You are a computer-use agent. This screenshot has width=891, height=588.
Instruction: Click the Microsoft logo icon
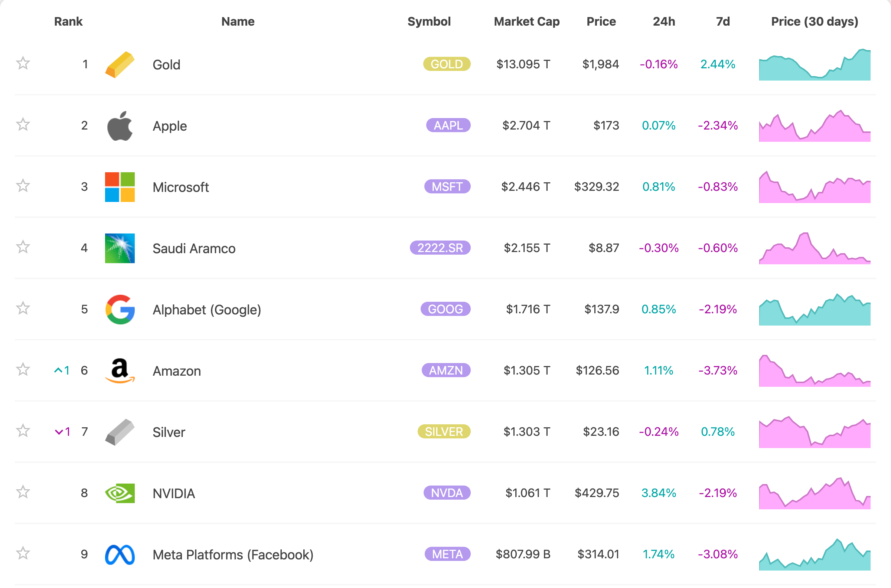coord(120,187)
